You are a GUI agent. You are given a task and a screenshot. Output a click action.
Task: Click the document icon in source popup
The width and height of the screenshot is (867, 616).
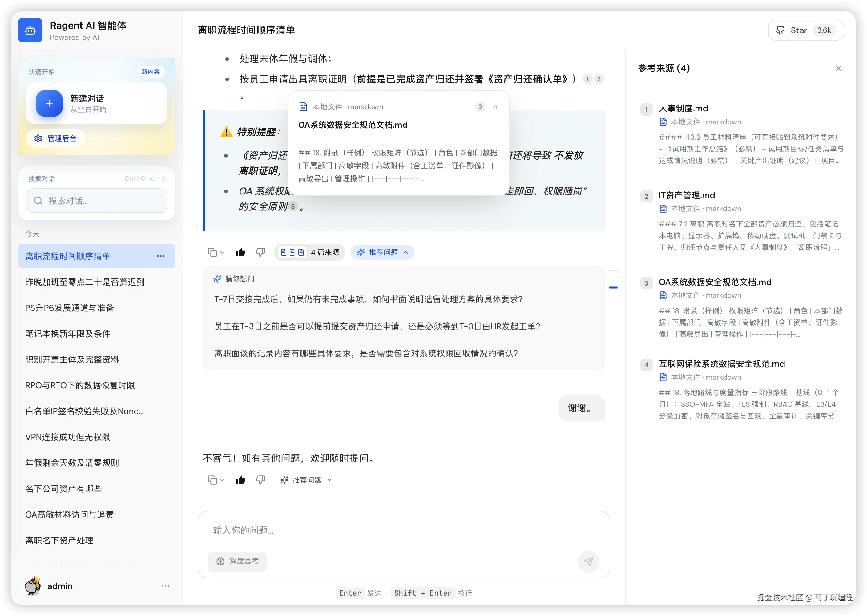[x=303, y=106]
